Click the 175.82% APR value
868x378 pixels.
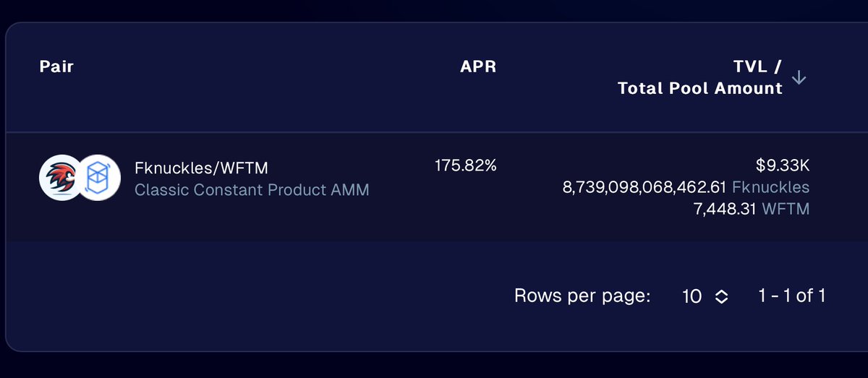(466, 166)
